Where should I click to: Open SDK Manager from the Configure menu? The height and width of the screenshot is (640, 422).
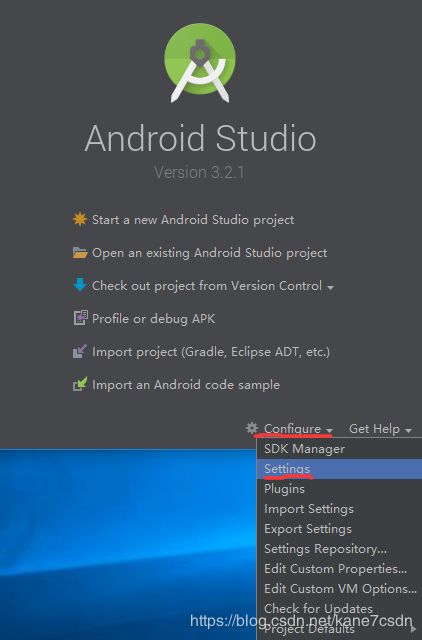pyautogui.click(x=339, y=449)
